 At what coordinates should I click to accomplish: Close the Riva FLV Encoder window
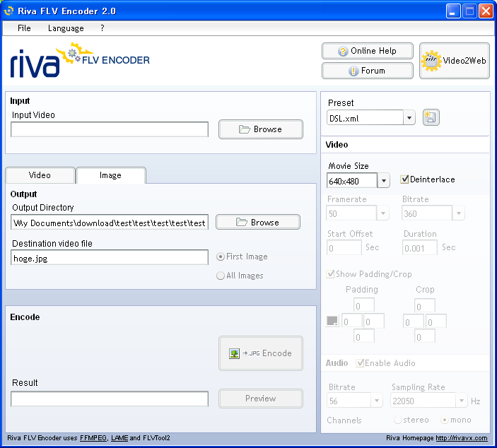point(486,11)
